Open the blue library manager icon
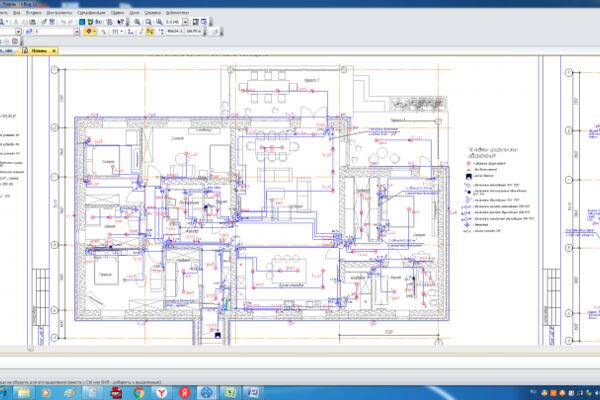This screenshot has height=400, width=600. point(82,22)
